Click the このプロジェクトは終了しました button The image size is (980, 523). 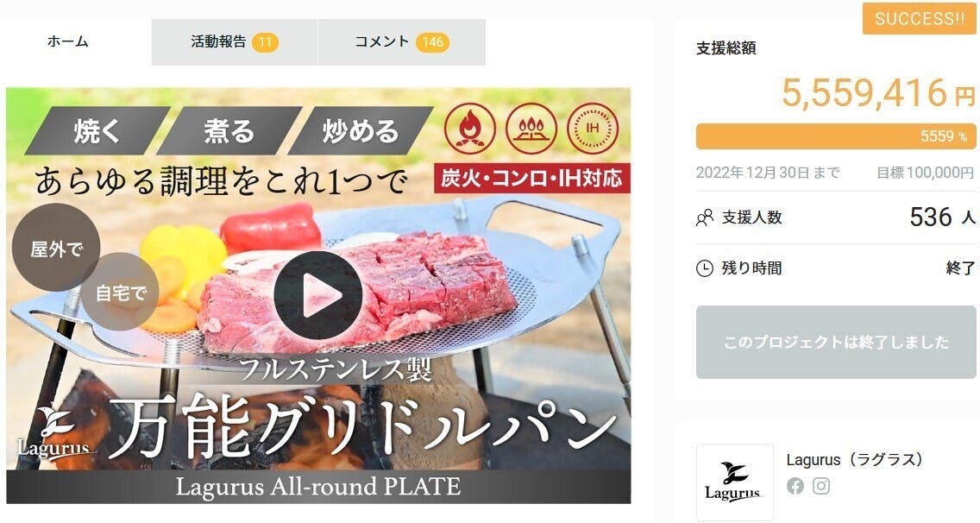836,343
